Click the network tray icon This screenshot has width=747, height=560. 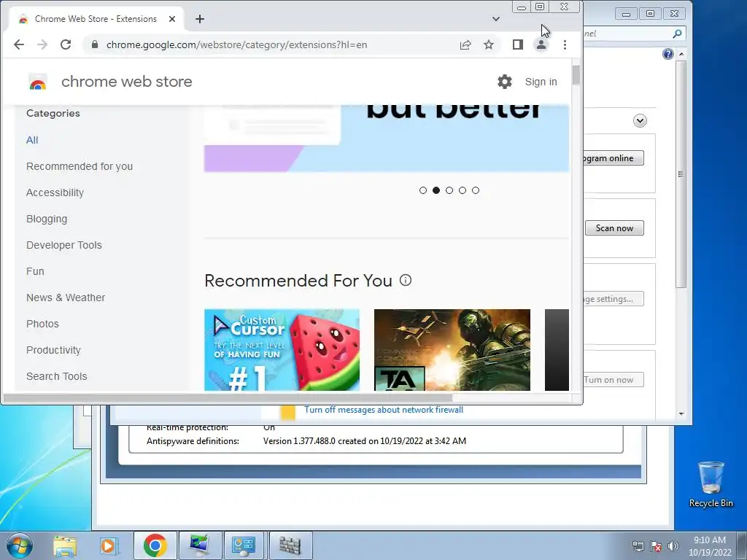coord(638,546)
